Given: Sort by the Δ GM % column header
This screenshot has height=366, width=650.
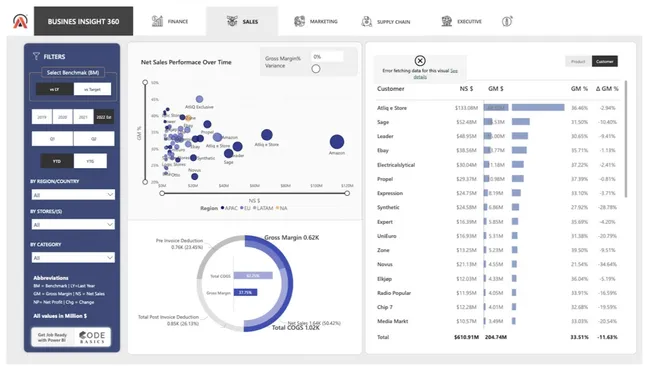Looking at the screenshot, I should point(607,89).
